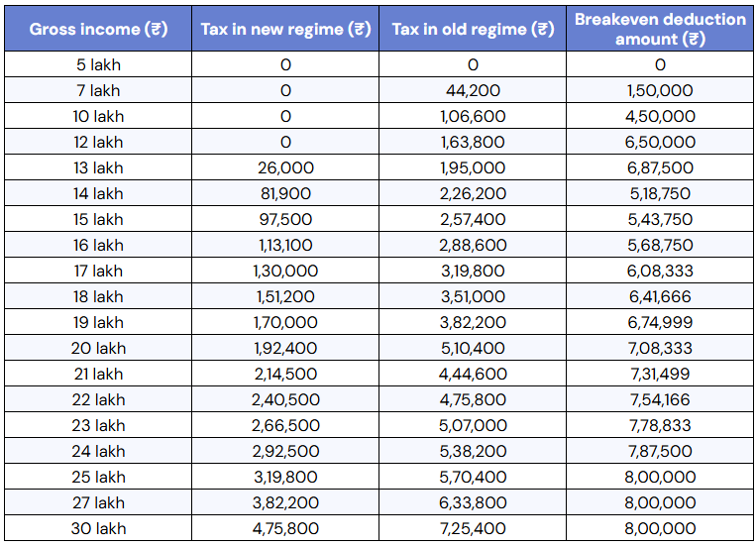
Task: Click the 15 lakh row label
Action: [x=98, y=219]
